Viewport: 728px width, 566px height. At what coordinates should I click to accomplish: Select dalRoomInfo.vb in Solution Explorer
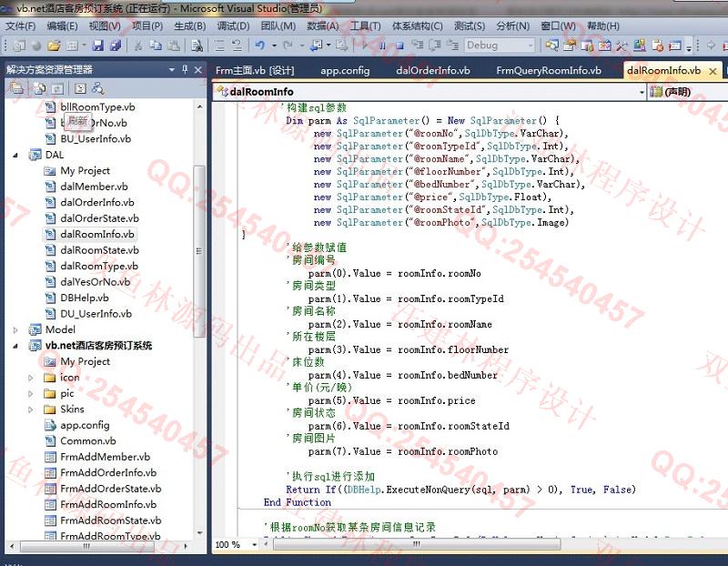(x=97, y=234)
